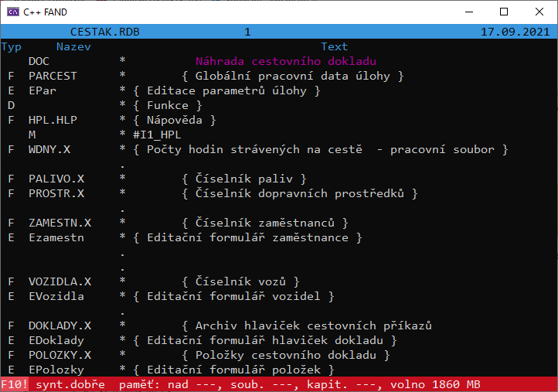Click the VOZIDLA.X vehicle list row
The height and width of the screenshot is (392, 558).
coord(60,281)
